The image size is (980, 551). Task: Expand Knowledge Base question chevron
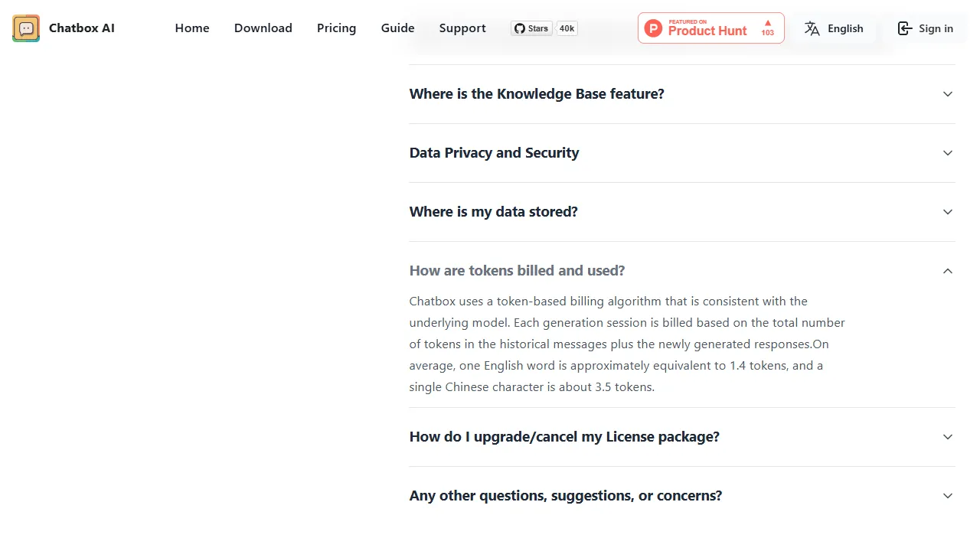(948, 94)
